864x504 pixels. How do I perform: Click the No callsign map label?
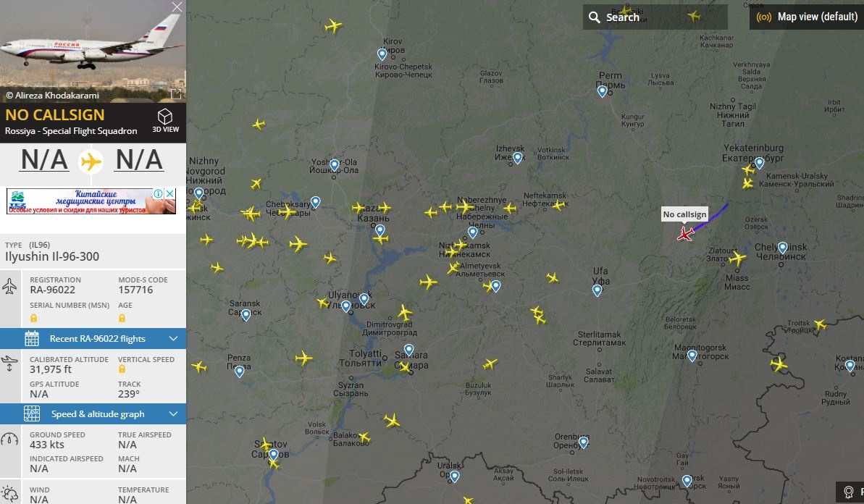pos(684,214)
